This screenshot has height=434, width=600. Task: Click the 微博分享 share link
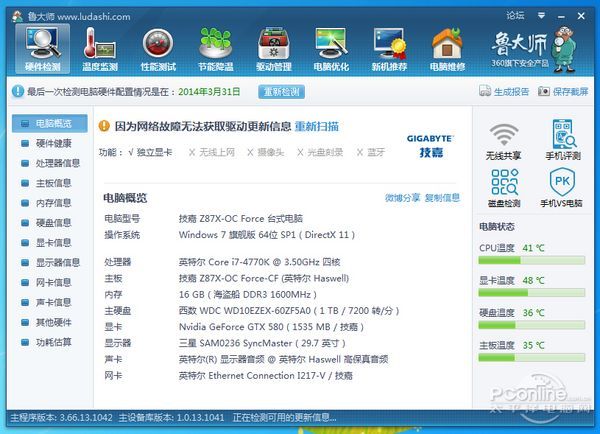click(x=402, y=197)
